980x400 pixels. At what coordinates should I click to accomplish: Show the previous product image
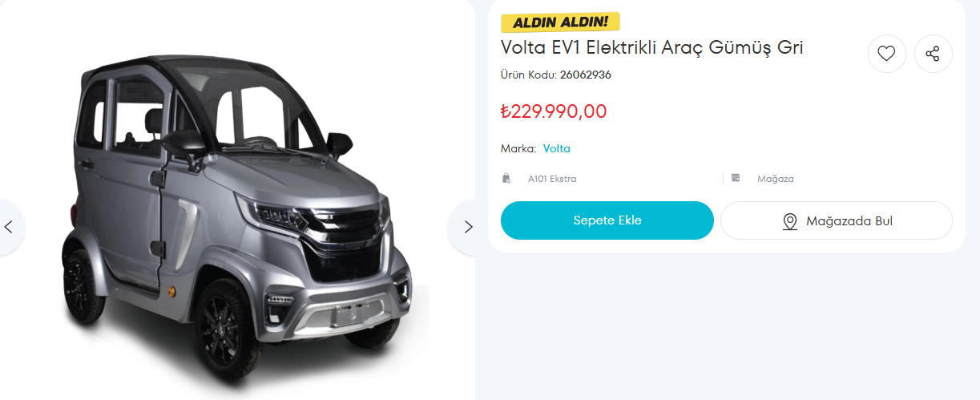coord(10,227)
